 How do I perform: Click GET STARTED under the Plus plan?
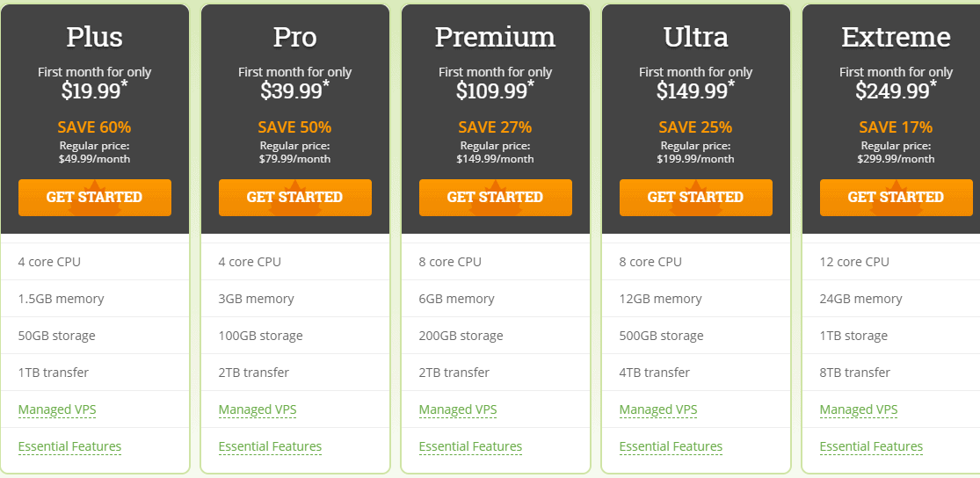point(95,198)
